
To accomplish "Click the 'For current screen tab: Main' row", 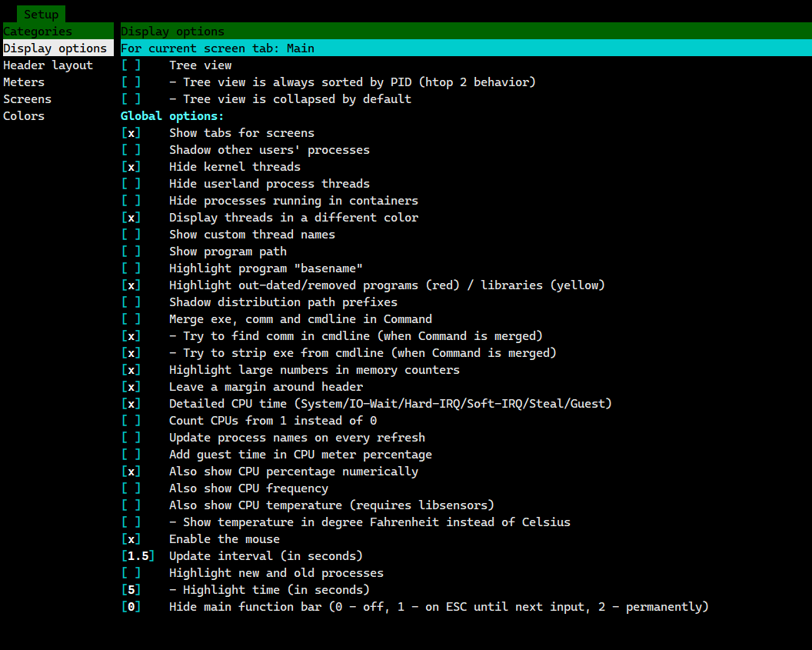I will pyautogui.click(x=466, y=48).
